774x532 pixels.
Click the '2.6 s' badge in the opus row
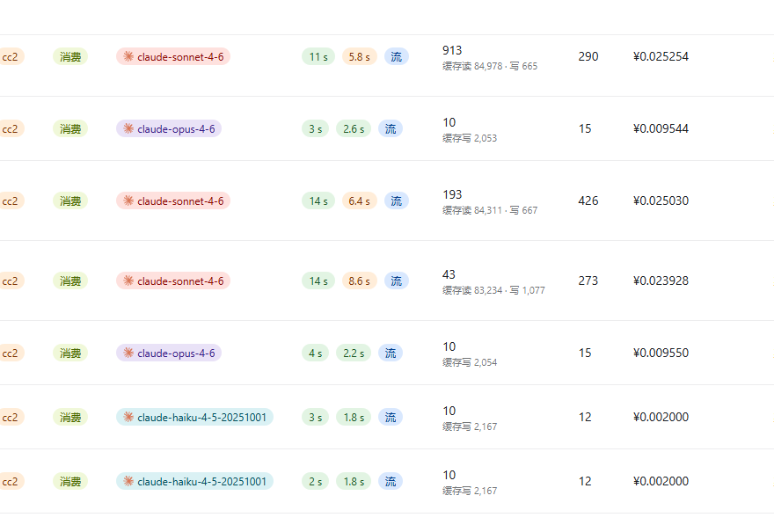(354, 128)
